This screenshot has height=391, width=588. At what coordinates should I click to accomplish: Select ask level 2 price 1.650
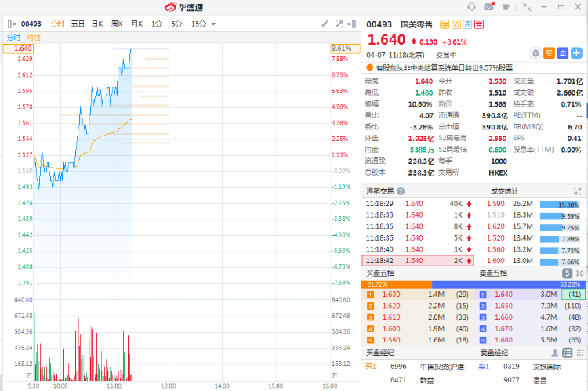tap(503, 306)
